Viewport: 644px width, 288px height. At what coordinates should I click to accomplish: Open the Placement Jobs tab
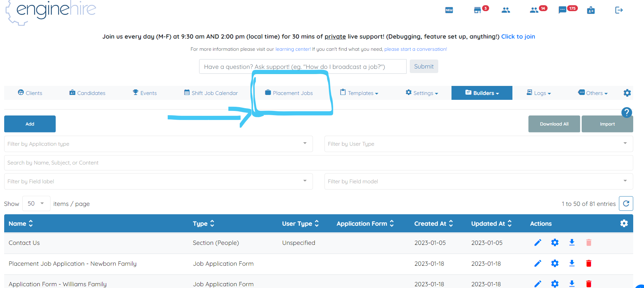(289, 93)
